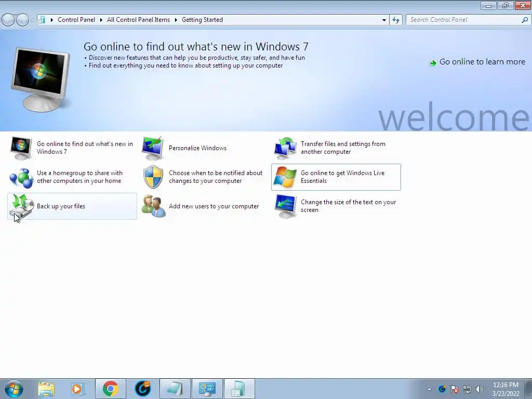532x399 pixels.
Task: Click the Control Panel icon in the address bar
Action: pos(42,20)
